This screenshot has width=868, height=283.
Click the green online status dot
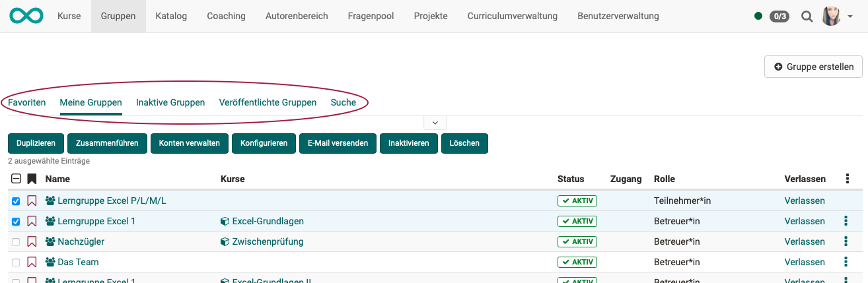pos(758,16)
